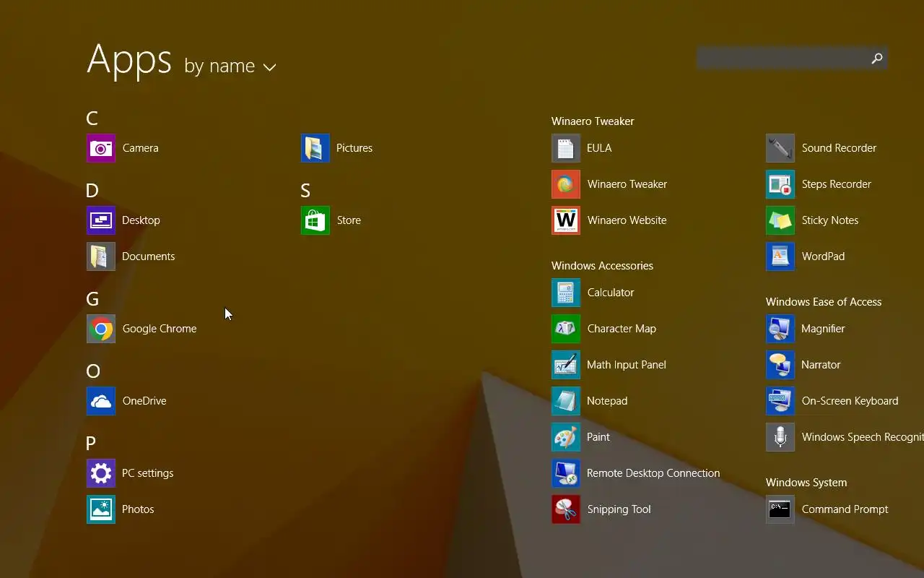This screenshot has height=578, width=924.
Task: Click the 'Snipping Tool' label text
Action: [619, 509]
